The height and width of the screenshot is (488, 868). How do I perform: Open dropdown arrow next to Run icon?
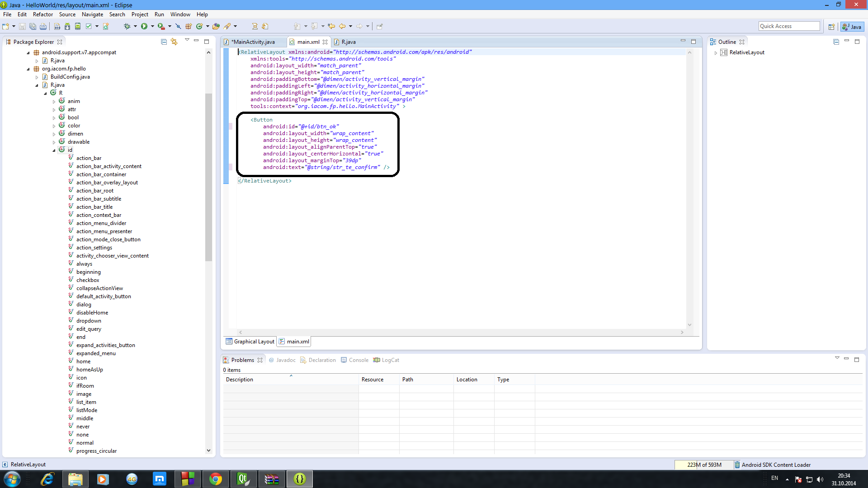(x=152, y=26)
